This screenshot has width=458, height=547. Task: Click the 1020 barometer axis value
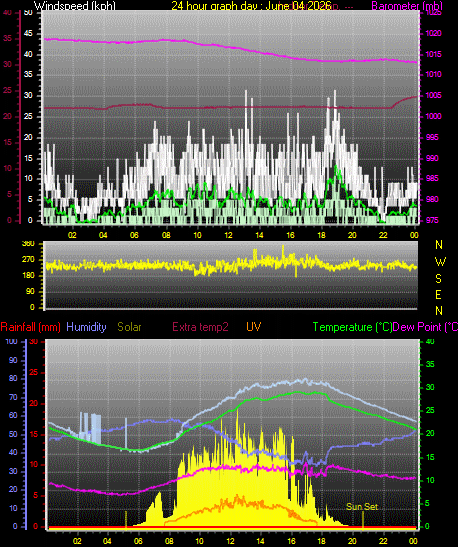click(x=433, y=33)
